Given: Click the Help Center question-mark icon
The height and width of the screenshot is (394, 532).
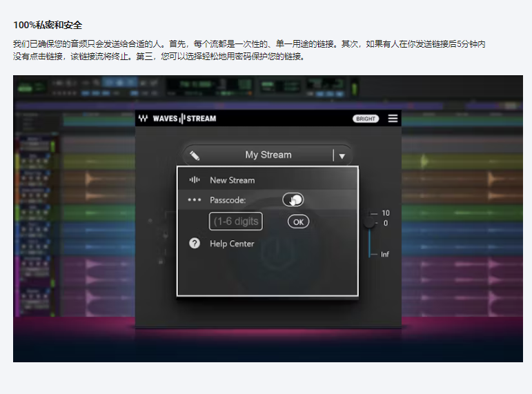Looking at the screenshot, I should pyautogui.click(x=195, y=244).
